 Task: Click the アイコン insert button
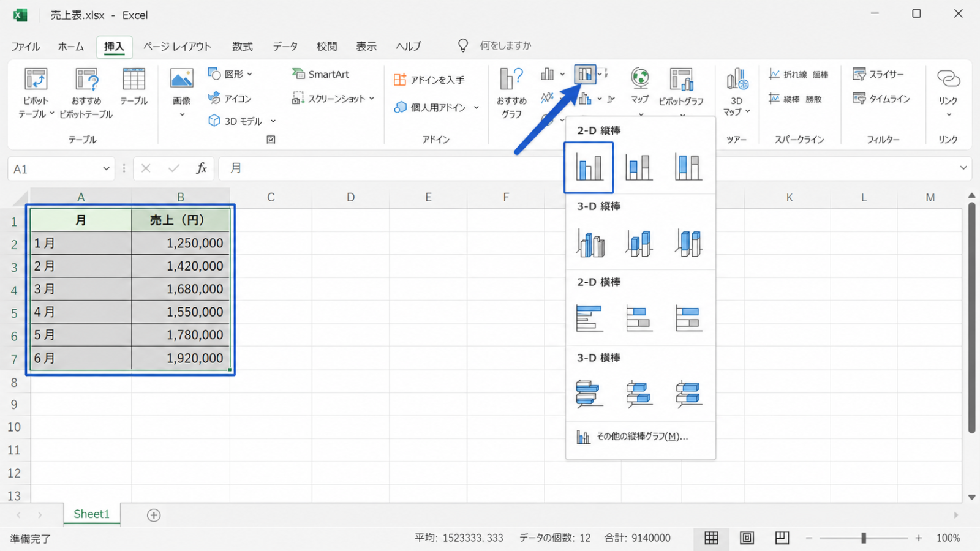tap(230, 98)
